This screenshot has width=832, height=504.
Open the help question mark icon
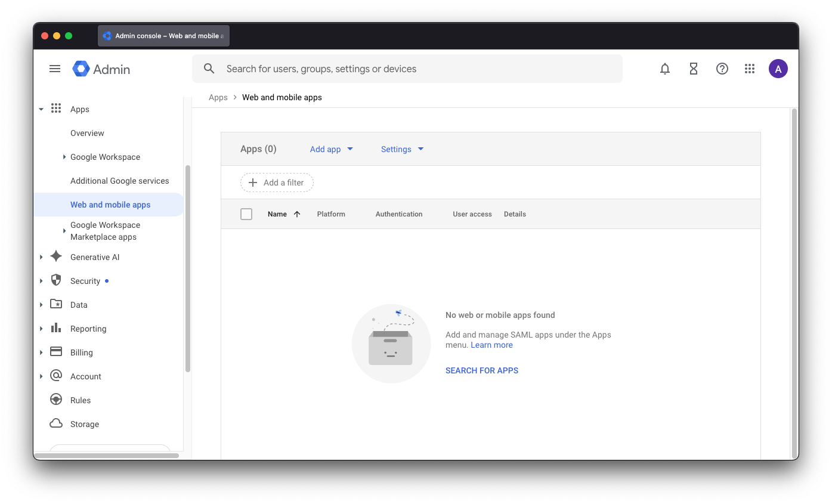click(722, 69)
